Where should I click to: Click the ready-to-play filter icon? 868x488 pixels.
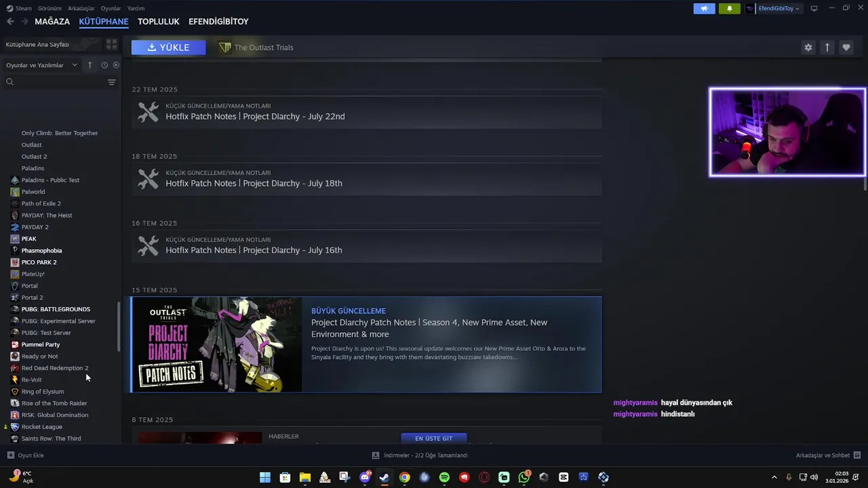click(116, 65)
